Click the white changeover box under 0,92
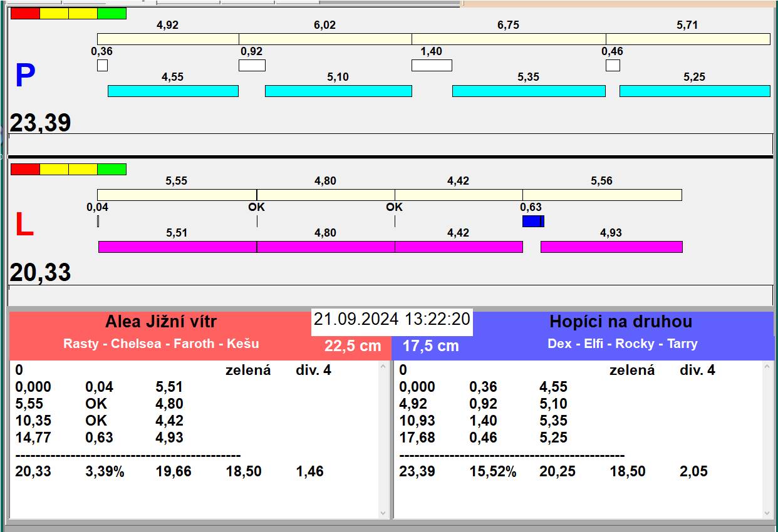The image size is (778, 532). 252,65
